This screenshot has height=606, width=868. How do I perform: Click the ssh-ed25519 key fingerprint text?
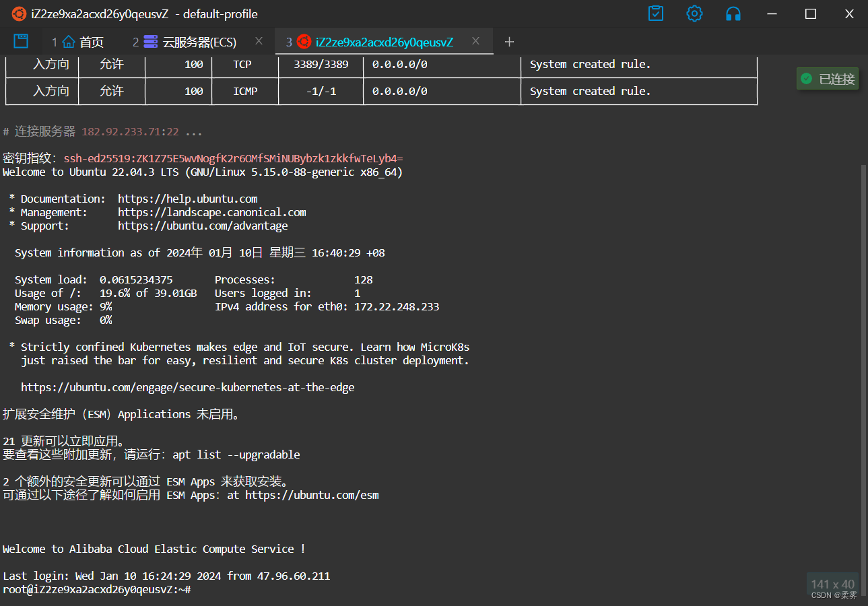(x=233, y=158)
